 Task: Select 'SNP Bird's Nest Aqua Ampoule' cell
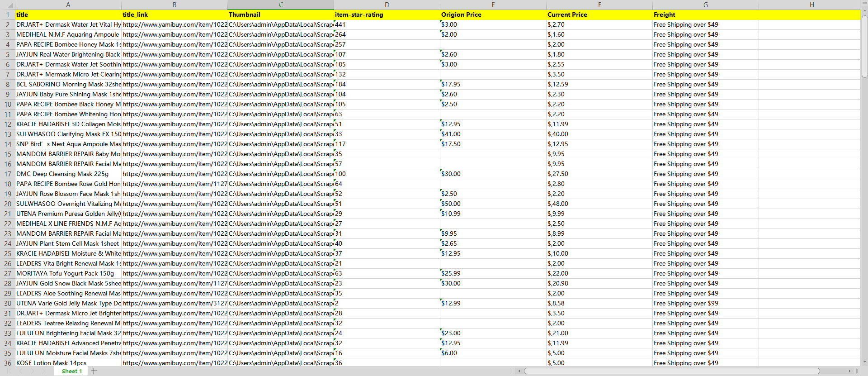coord(68,144)
